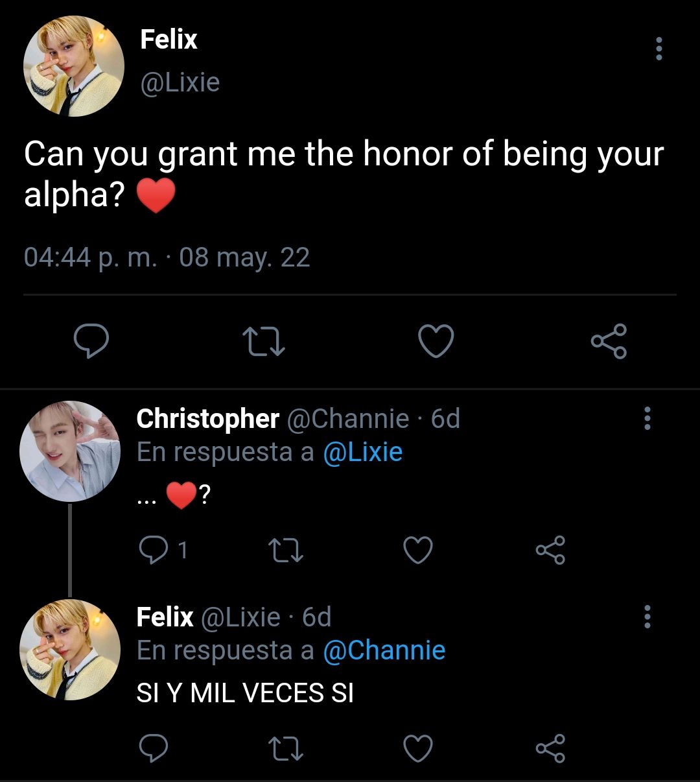View Felix's profile picture at top
The width and height of the screenshot is (700, 782).
[74, 67]
